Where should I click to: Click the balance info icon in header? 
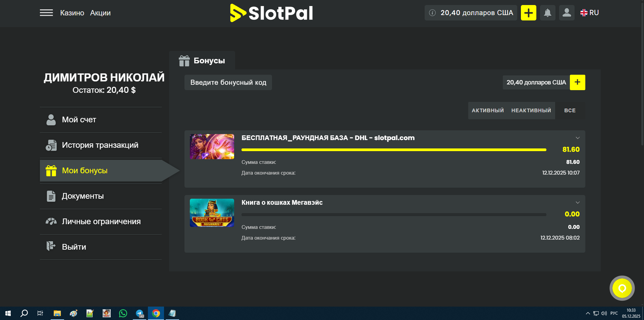[432, 13]
